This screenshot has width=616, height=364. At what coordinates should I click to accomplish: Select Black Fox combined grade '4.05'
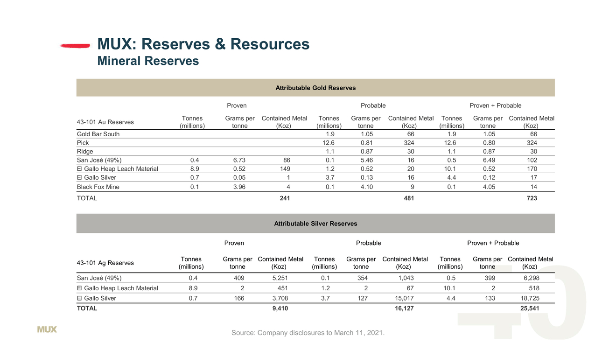click(489, 187)
